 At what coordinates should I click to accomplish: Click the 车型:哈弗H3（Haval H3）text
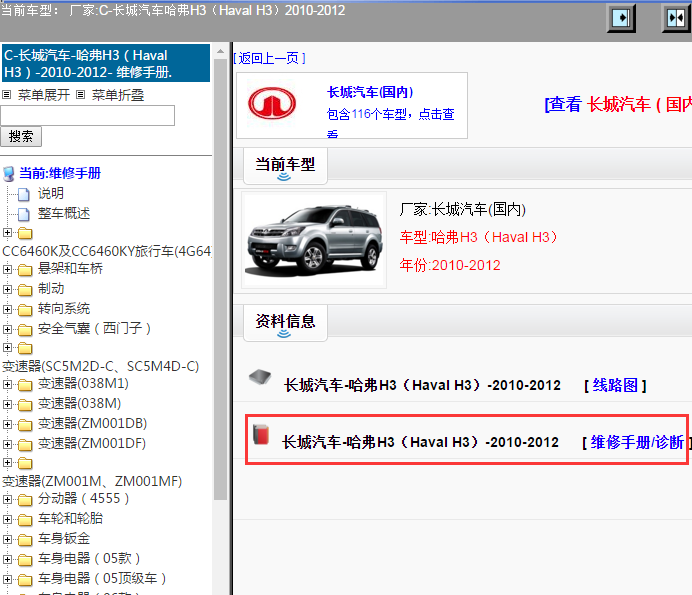pyautogui.click(x=479, y=237)
